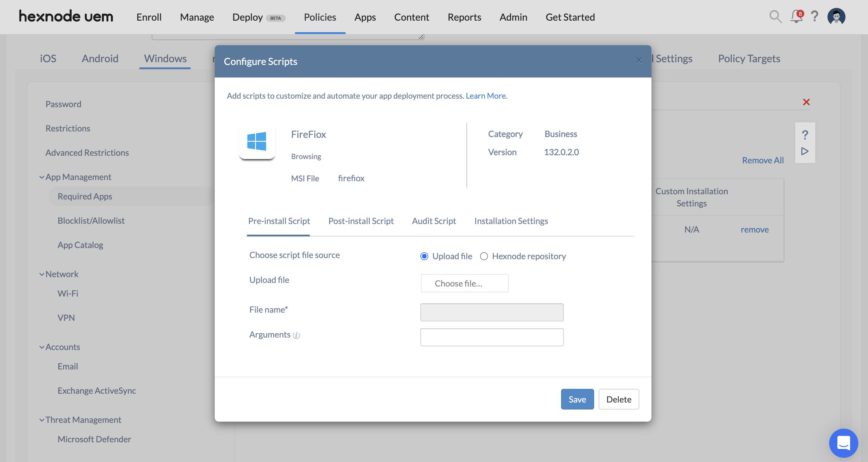Open Password policy settings
The image size is (868, 462).
point(63,104)
